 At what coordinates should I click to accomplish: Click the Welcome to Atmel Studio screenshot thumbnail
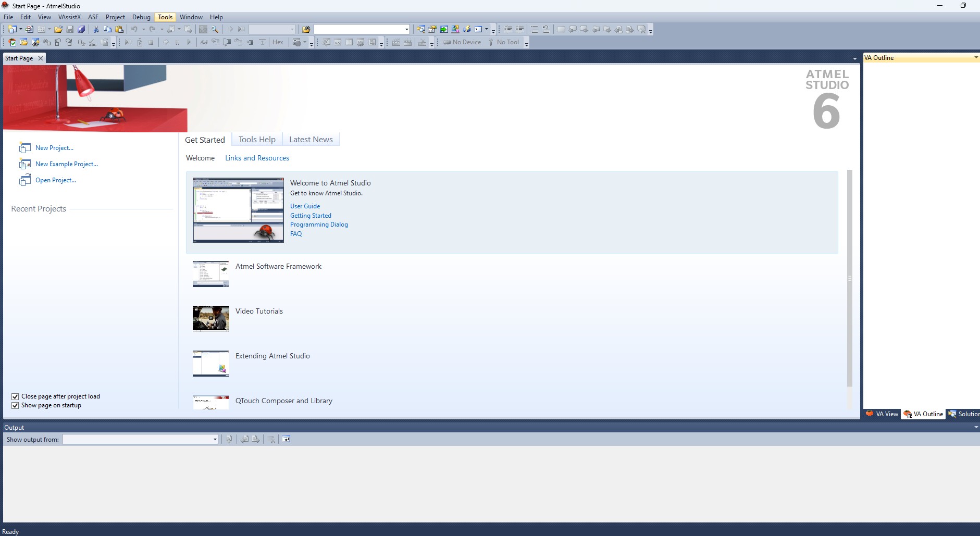coord(238,210)
